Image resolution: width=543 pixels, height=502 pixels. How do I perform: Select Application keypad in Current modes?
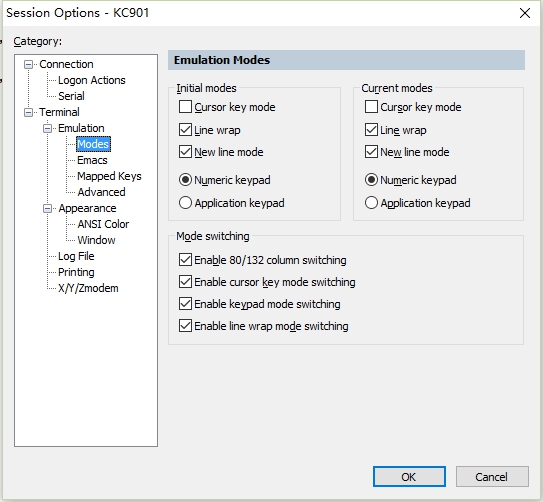(x=371, y=203)
